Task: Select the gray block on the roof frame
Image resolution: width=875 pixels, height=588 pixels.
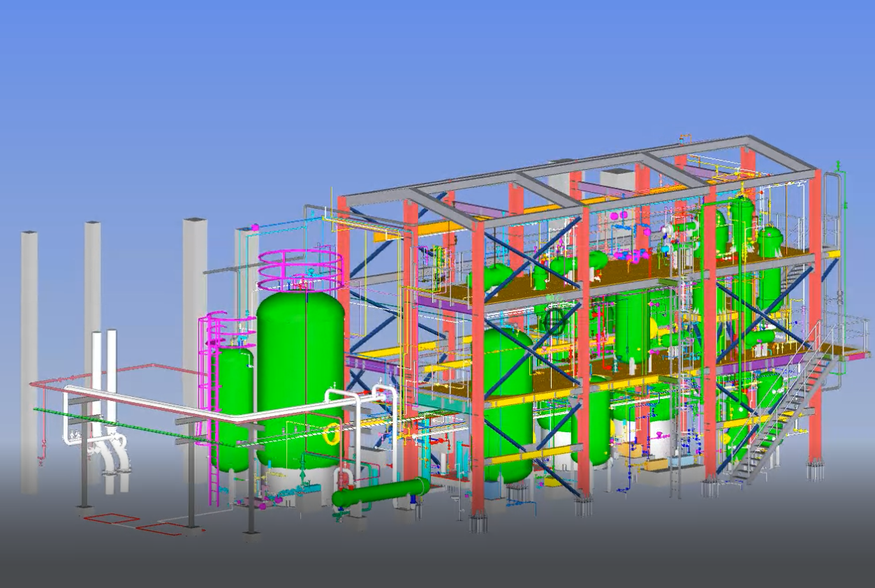Action: 616,179
